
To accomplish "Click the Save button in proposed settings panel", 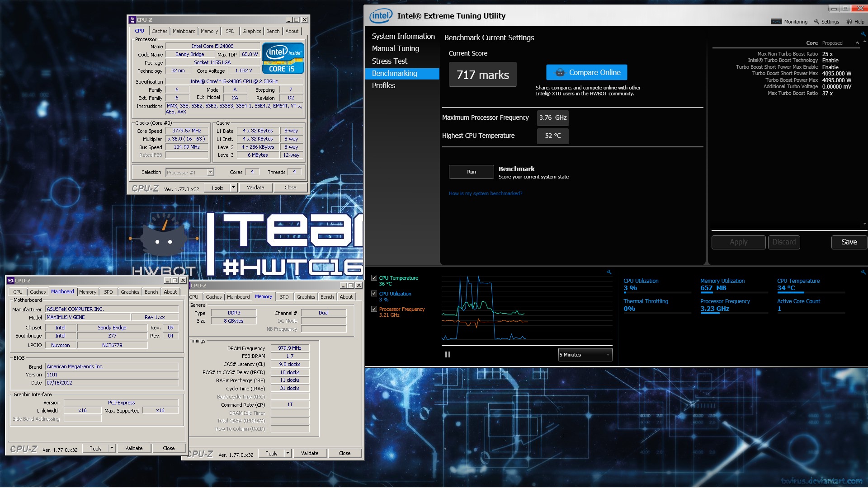I will (x=849, y=242).
